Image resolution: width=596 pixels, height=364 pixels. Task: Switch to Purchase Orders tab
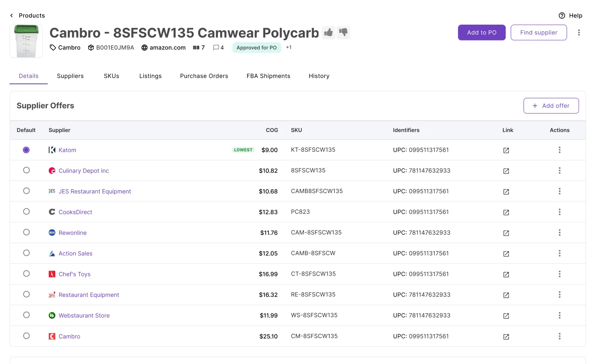[204, 76]
